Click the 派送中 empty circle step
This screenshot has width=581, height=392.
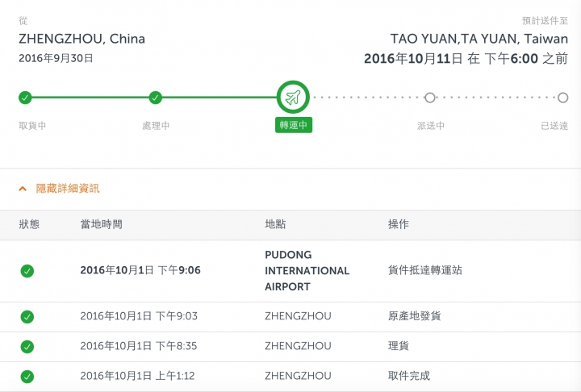[430, 98]
